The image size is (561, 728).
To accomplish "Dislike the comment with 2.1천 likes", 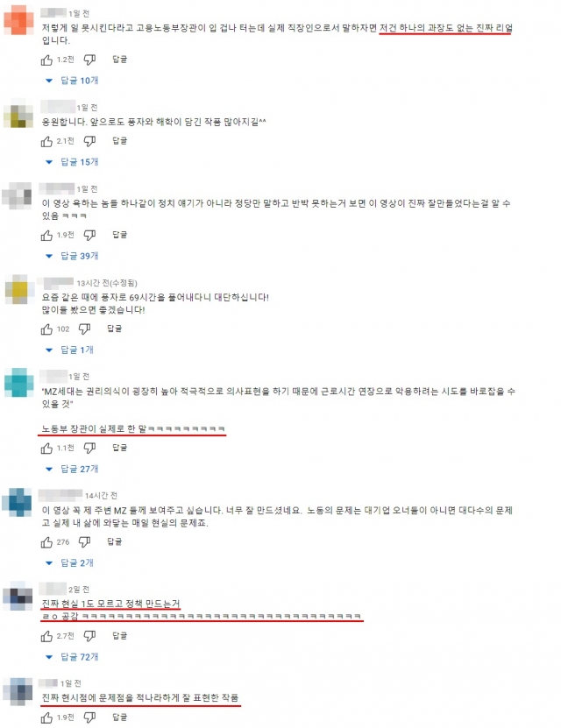I will click(x=89, y=141).
